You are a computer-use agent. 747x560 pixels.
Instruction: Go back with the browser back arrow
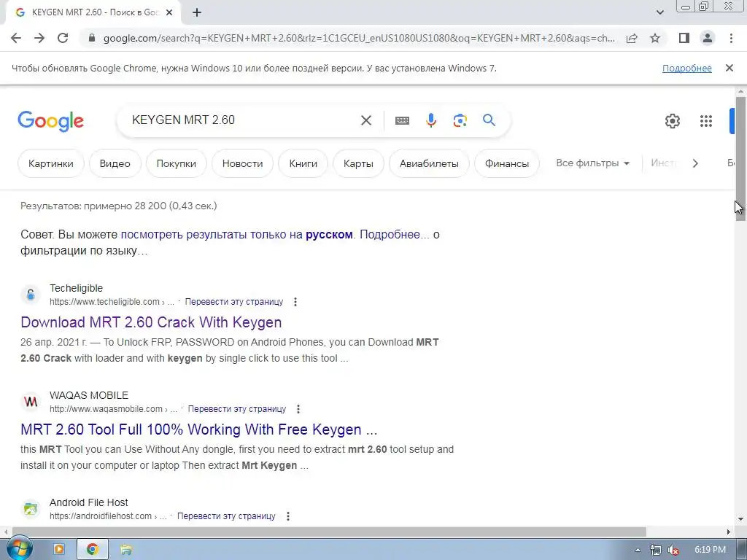[16, 38]
